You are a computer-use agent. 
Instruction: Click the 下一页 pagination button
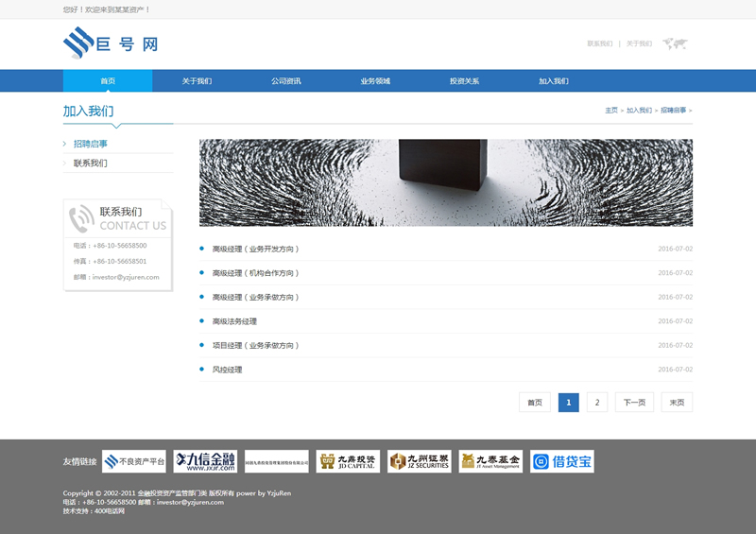[634, 403]
